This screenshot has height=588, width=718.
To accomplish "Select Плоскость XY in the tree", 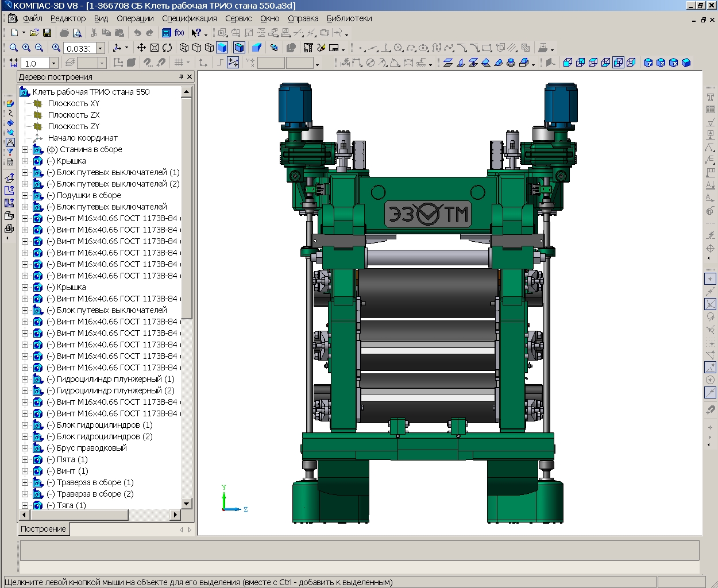I will [x=74, y=103].
